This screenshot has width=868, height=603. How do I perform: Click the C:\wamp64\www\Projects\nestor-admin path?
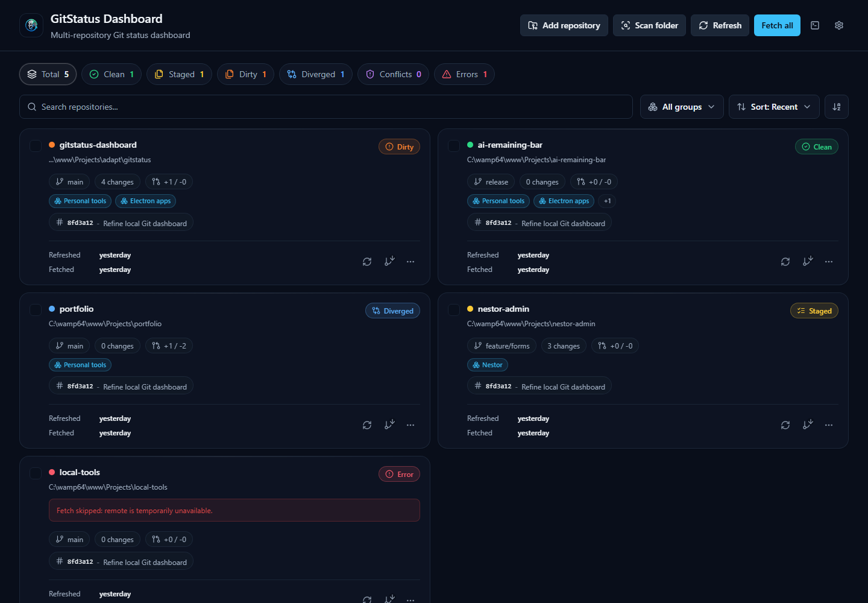click(x=531, y=324)
